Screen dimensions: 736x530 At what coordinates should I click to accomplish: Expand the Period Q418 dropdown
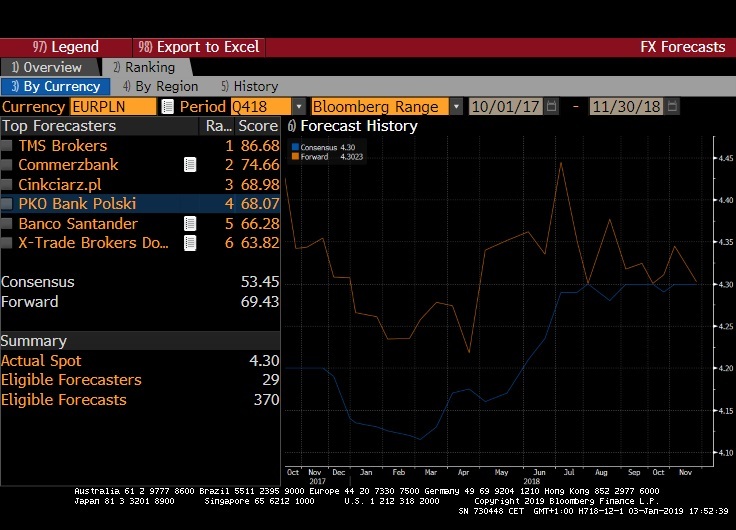click(x=298, y=106)
